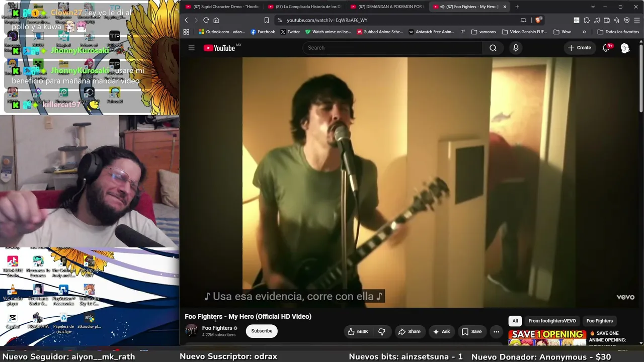Image resolution: width=644 pixels, height=362 pixels.
Task: Open the Todos los favoritos folder
Action: point(618,32)
